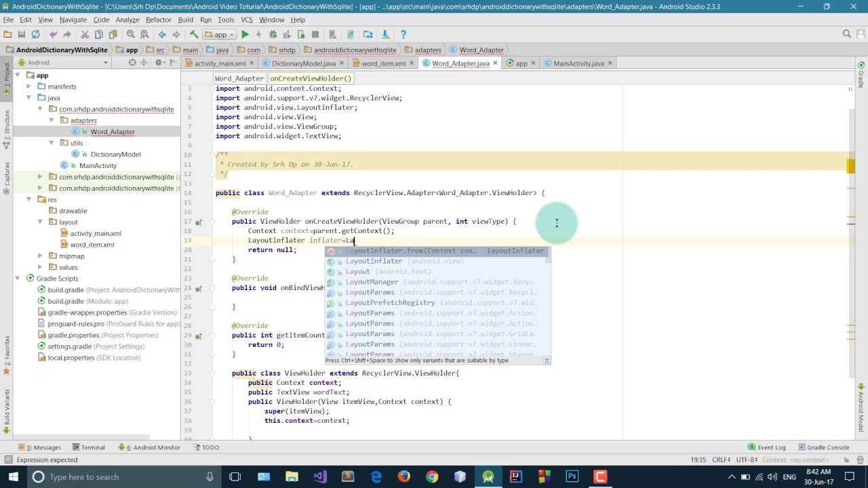Open the AVD Manager icon
The image size is (868, 488).
(332, 35)
